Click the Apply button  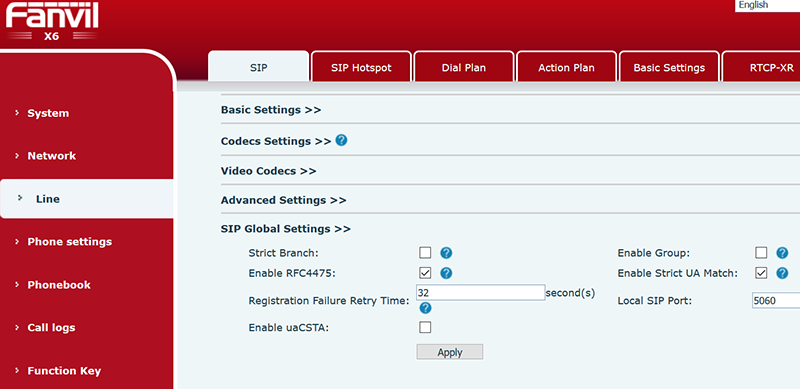449,352
